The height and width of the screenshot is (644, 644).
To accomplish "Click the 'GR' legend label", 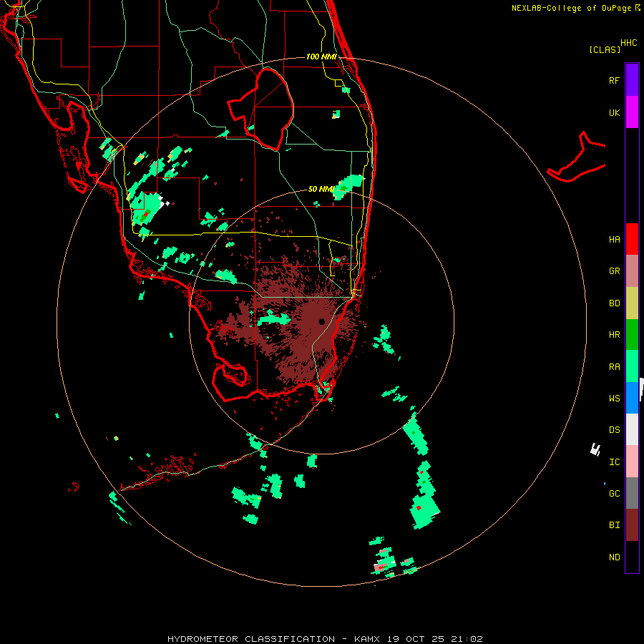I will 614,271.
